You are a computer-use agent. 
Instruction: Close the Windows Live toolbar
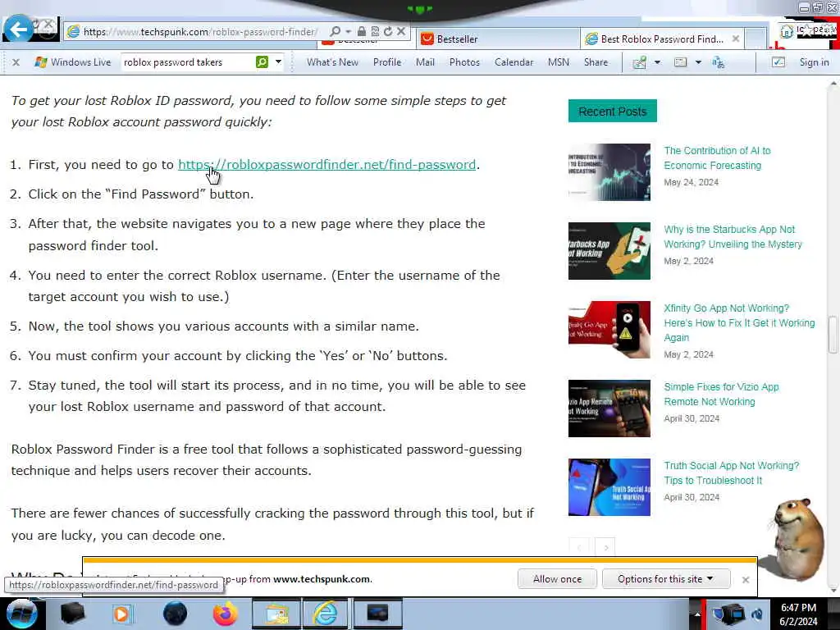click(x=16, y=62)
